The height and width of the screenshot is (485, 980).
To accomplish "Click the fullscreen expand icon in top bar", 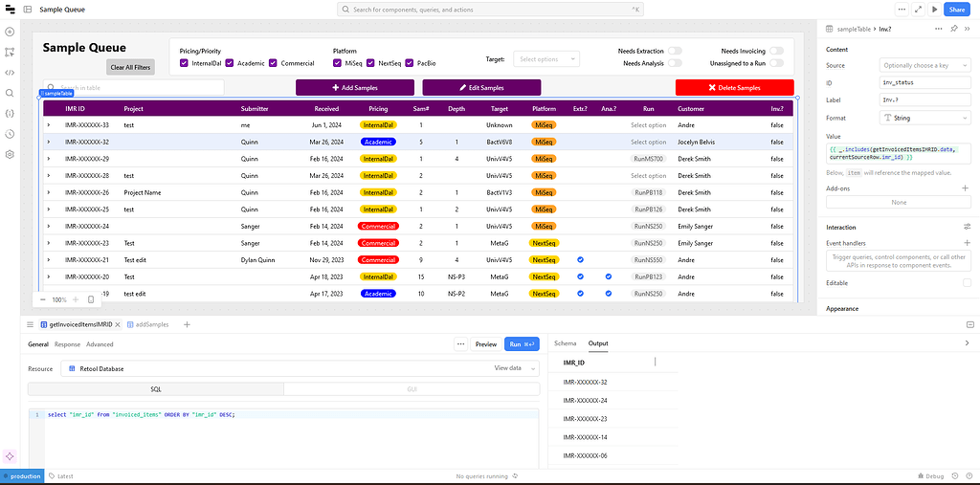I will point(919,10).
